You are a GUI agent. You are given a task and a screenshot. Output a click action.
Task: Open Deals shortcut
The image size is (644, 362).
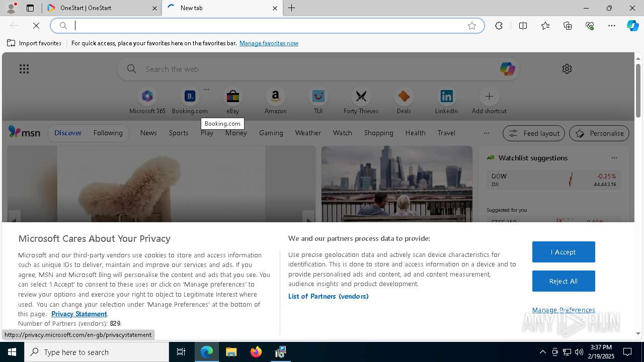pyautogui.click(x=404, y=101)
